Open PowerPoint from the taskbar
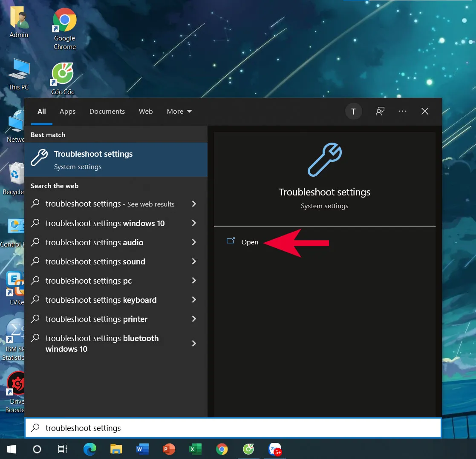Viewport: 476px width, 459px height. pos(169,449)
